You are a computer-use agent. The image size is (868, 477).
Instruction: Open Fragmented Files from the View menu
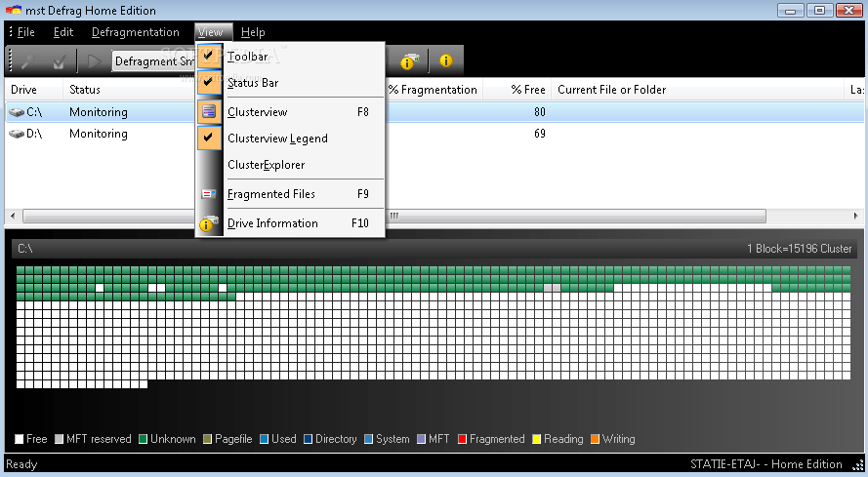coord(290,194)
